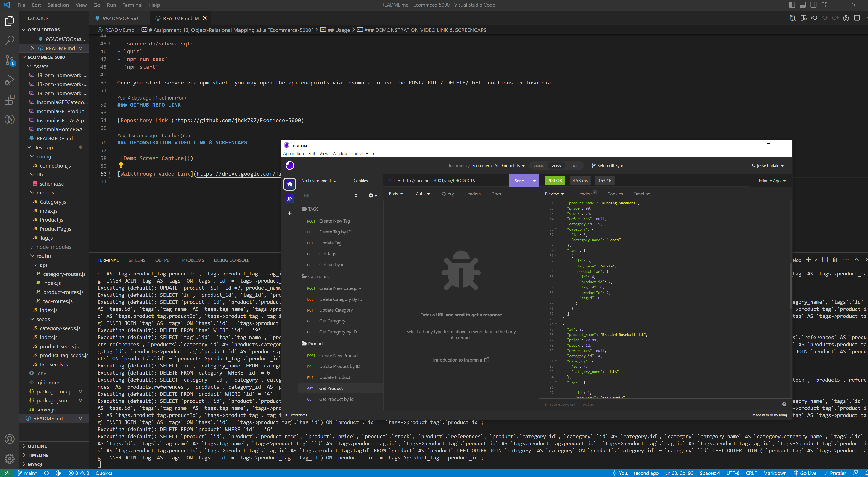Open the Extensions view icon

9,100
